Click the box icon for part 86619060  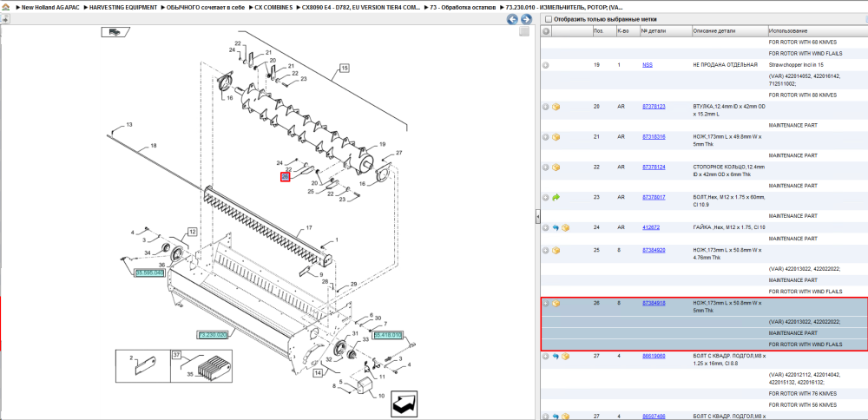click(x=565, y=356)
